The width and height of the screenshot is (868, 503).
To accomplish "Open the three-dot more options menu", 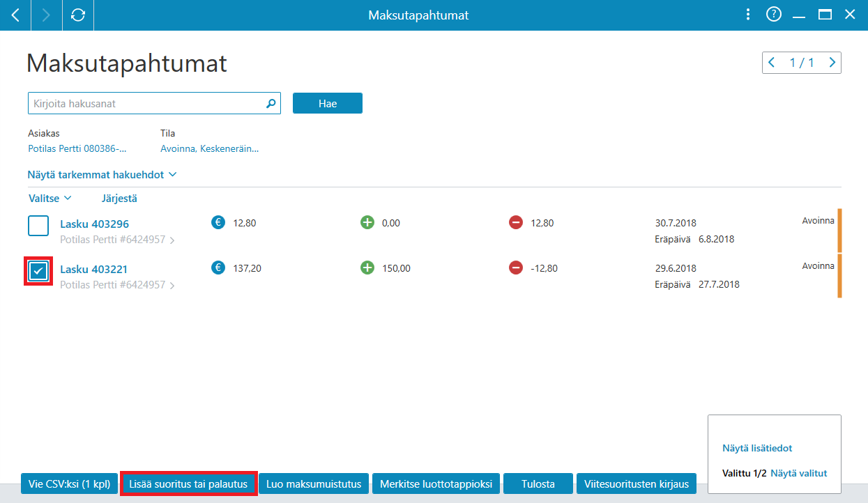I will (747, 15).
